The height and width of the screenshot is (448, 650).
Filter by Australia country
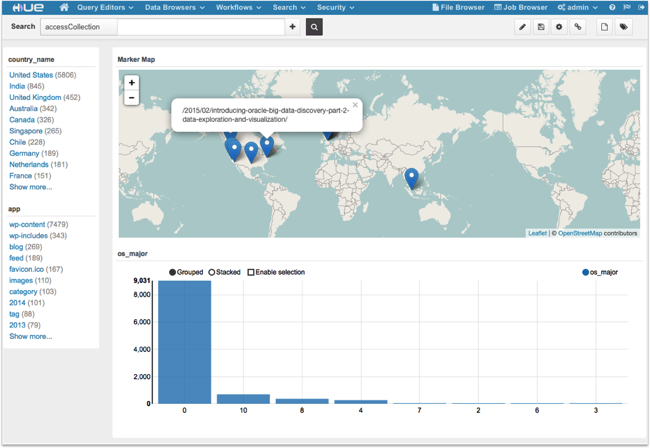pos(23,109)
